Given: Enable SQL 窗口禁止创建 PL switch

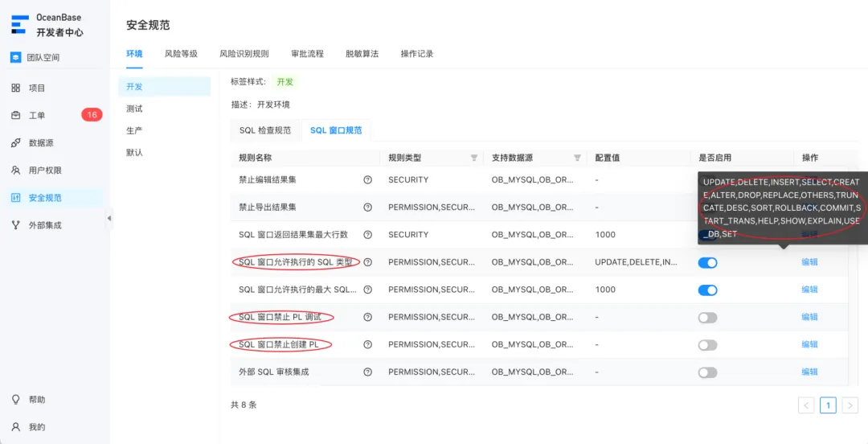Looking at the screenshot, I should [707, 345].
